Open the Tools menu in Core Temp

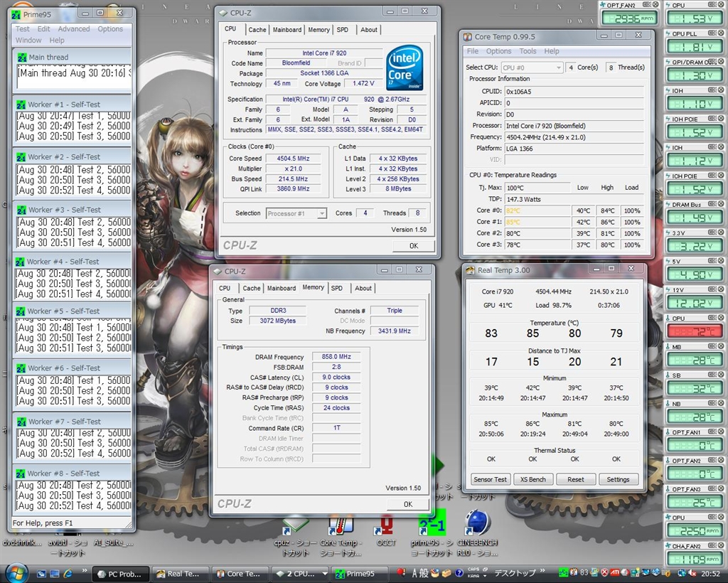(x=528, y=51)
